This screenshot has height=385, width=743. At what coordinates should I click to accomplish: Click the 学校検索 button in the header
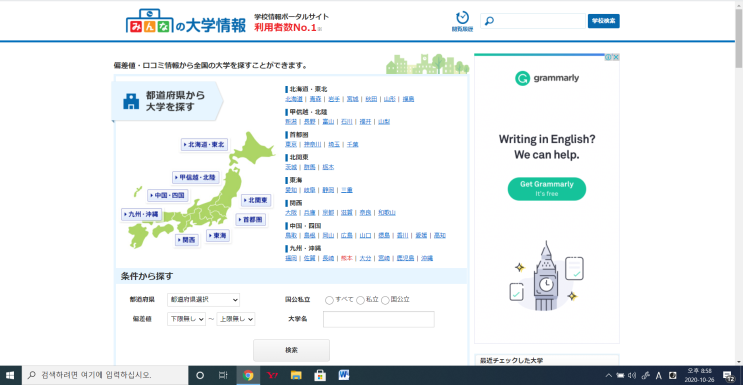[x=604, y=21]
